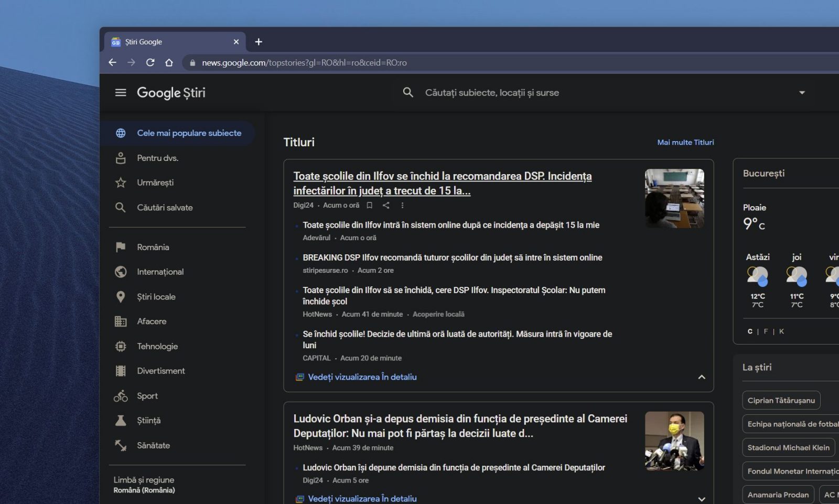This screenshot has width=839, height=504.
Task: Click the Internațional globe icon
Action: tap(121, 272)
